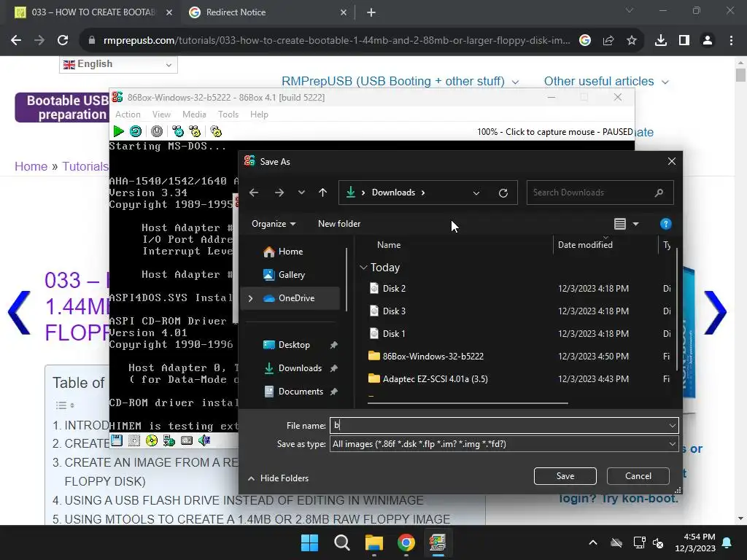Viewport: 747px width, 560px height.
Task: Open 86Box View menu
Action: click(x=161, y=114)
